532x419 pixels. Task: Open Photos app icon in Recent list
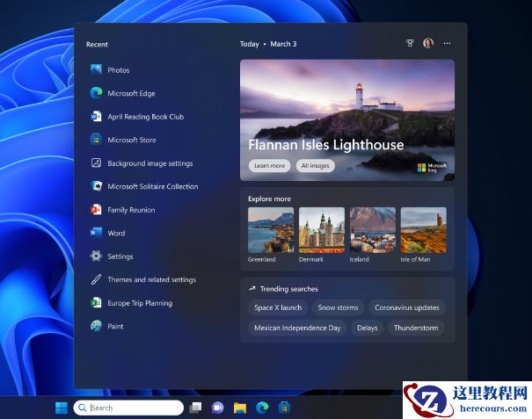pyautogui.click(x=96, y=69)
